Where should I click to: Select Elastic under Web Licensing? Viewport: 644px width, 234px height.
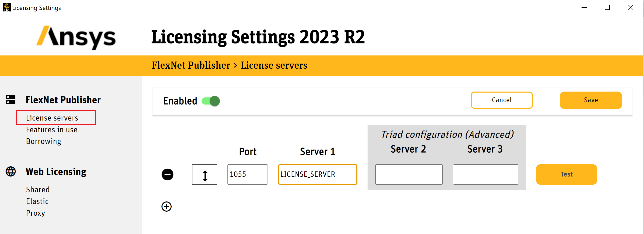tap(37, 201)
